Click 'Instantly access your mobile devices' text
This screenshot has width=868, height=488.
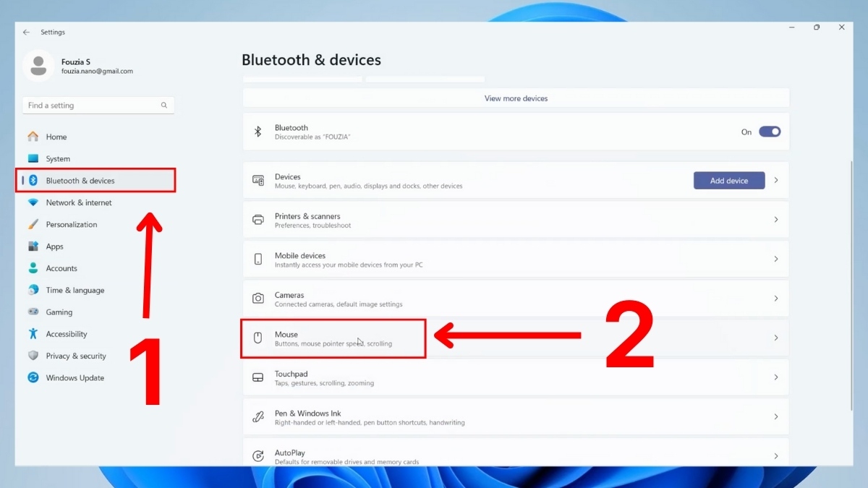(x=349, y=265)
